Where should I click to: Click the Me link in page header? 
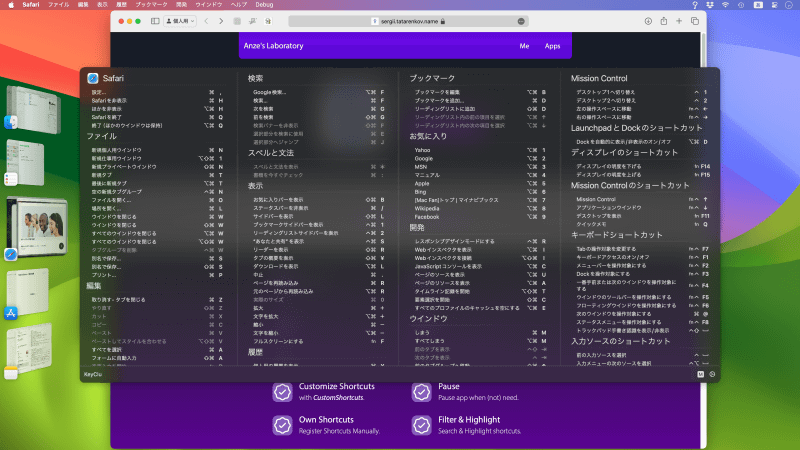[x=524, y=46]
